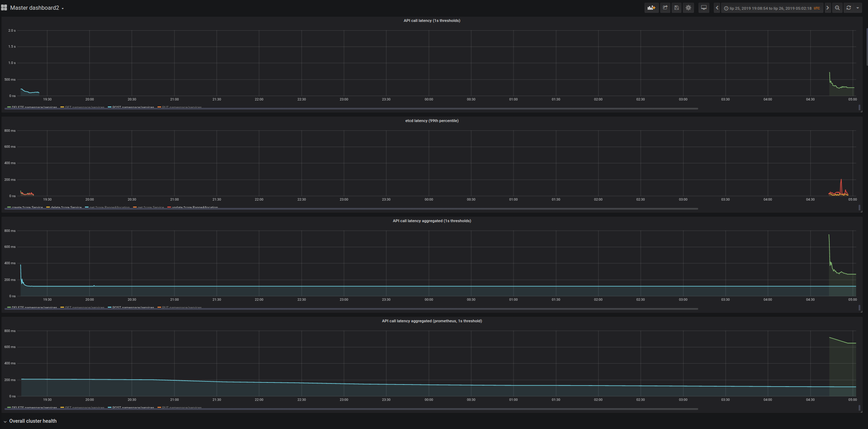The width and height of the screenshot is (868, 429).
Task: Toggle update *core.RangeAllocation series in etcd legend
Action: pyautogui.click(x=194, y=207)
